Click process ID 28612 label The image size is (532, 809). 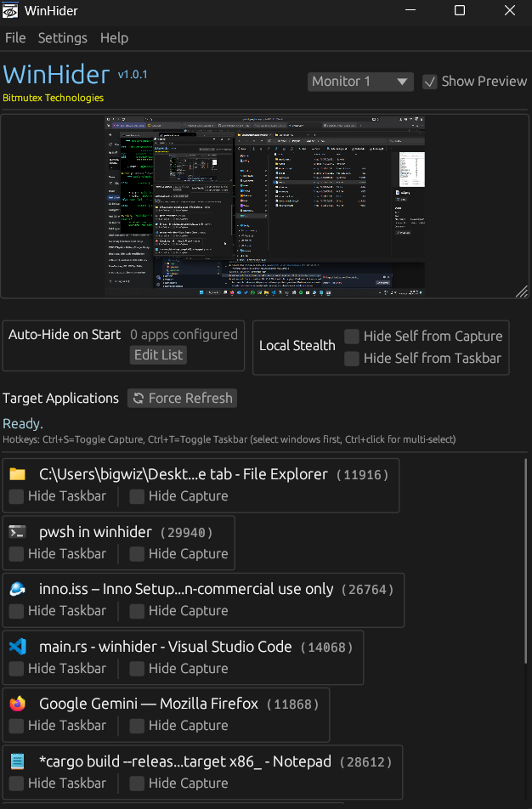tap(365, 762)
